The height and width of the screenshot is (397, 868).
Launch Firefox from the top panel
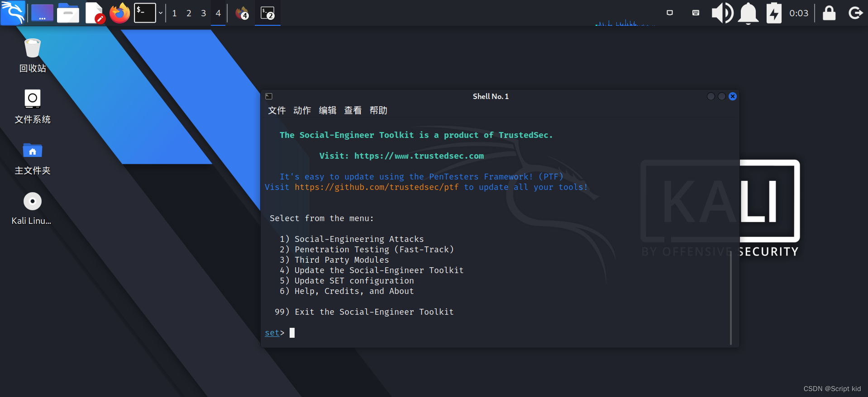click(120, 13)
